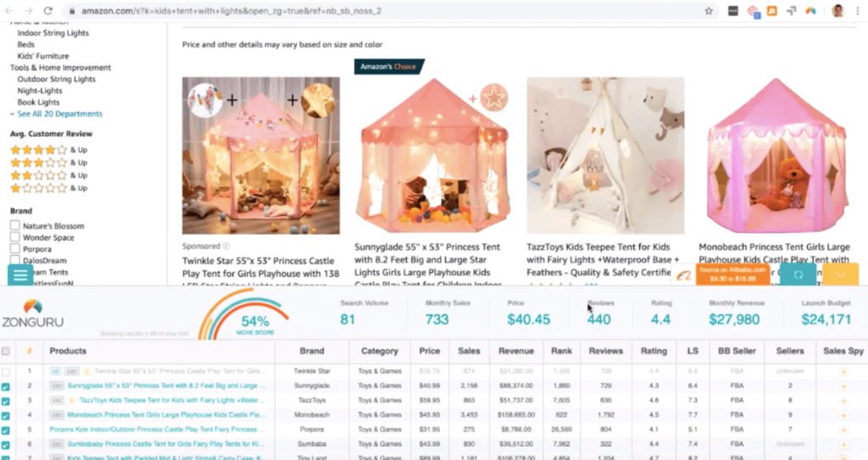Open Chrome three-dot menu
The image size is (868, 460).
pyautogui.click(x=858, y=11)
